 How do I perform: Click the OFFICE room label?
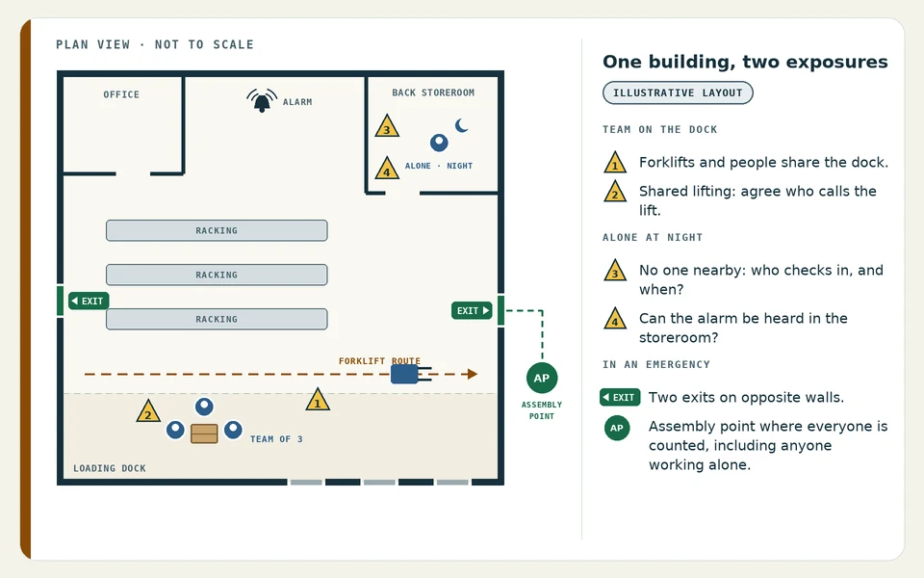click(121, 94)
